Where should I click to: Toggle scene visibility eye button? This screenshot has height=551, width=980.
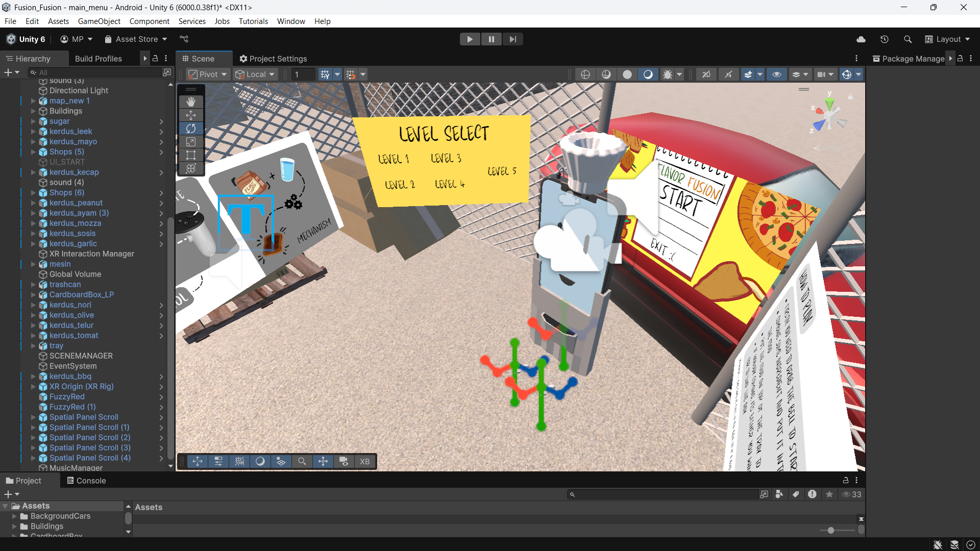point(776,74)
